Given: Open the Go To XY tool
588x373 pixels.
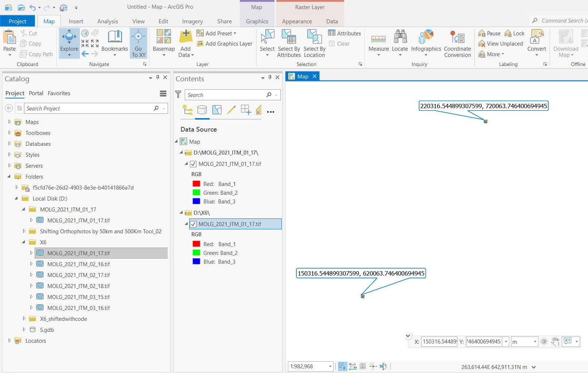Looking at the screenshot, I should tap(138, 43).
